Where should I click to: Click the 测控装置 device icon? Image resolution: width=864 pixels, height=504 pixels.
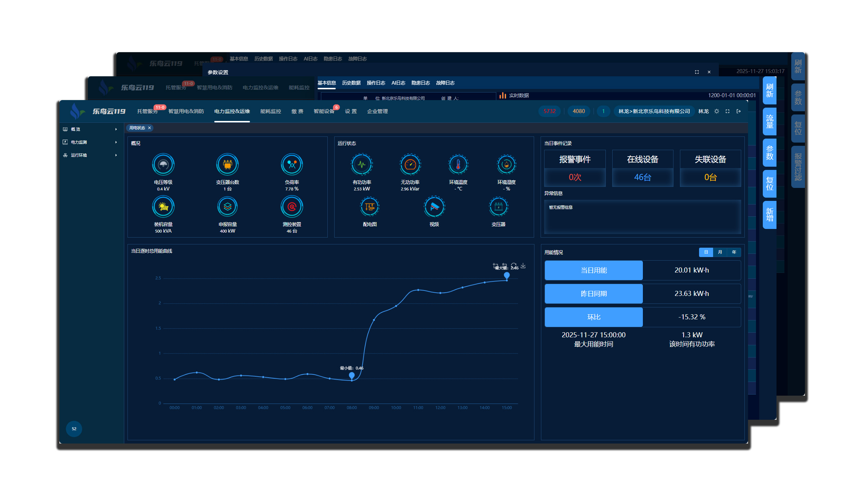292,207
